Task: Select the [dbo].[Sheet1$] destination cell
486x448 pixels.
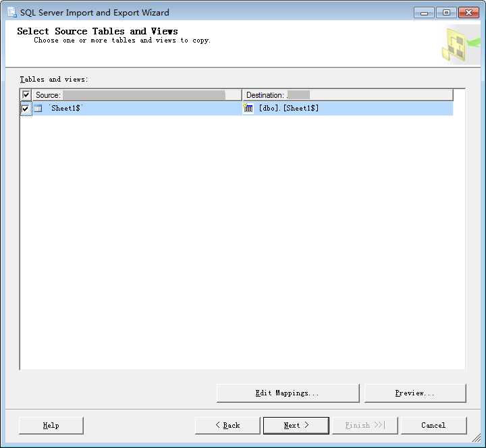Action: (347, 109)
